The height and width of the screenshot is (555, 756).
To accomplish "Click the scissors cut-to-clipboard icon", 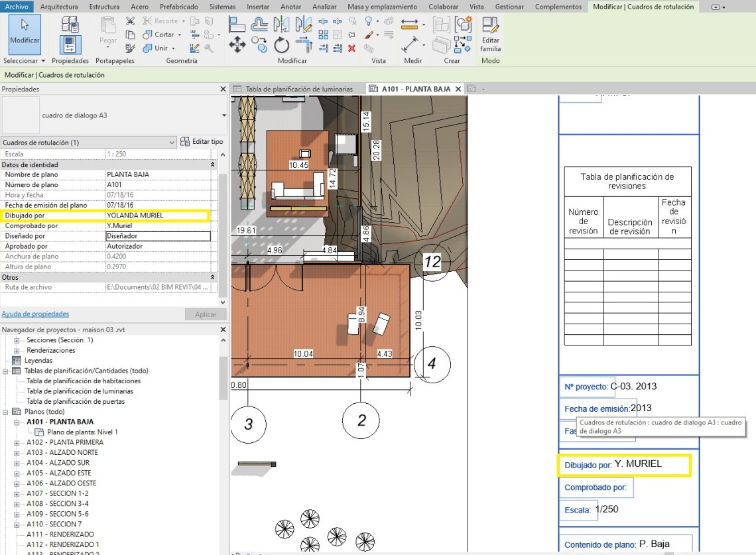I will [x=130, y=21].
